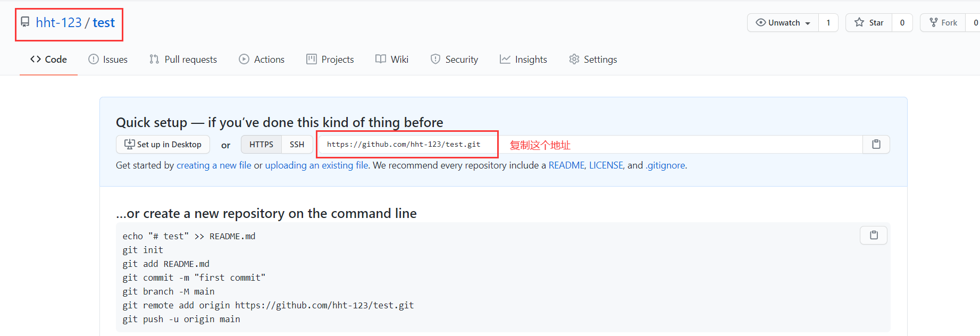Click uploading an existing file link
This screenshot has width=980, height=336.
pyautogui.click(x=317, y=165)
